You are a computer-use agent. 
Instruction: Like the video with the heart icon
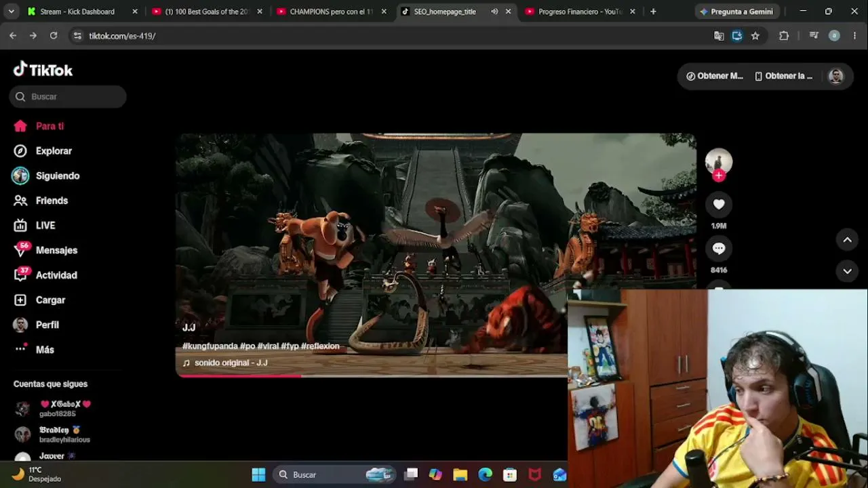point(719,204)
